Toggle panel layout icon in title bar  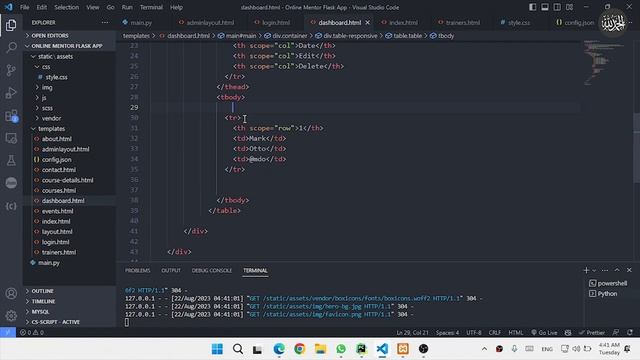point(545,7)
